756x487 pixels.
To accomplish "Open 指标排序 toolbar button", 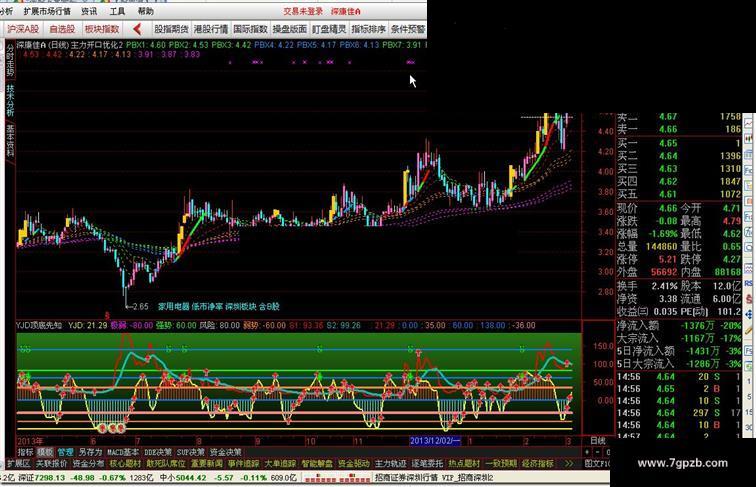I will (x=369, y=29).
